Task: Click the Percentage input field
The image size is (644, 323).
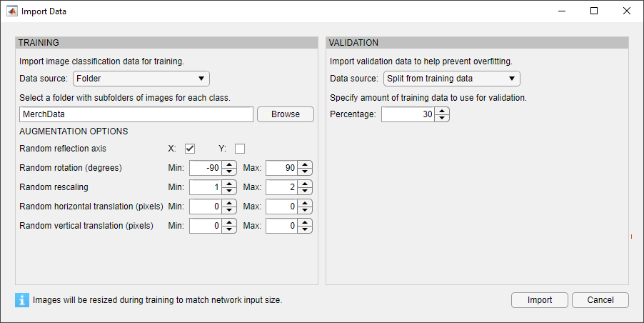Action: pyautogui.click(x=408, y=114)
